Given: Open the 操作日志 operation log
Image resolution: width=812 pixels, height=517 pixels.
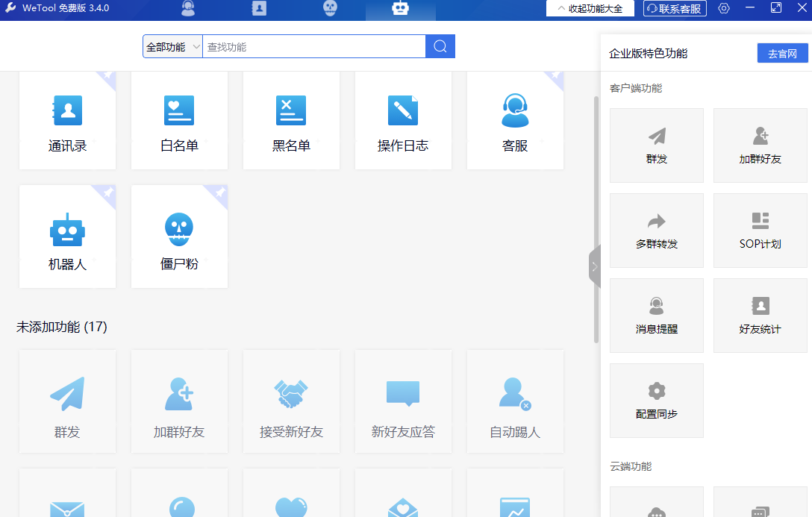Looking at the screenshot, I should coord(403,122).
